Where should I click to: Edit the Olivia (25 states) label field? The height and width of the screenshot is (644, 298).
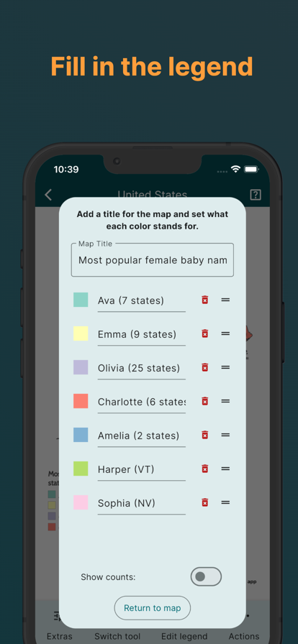[x=142, y=369]
